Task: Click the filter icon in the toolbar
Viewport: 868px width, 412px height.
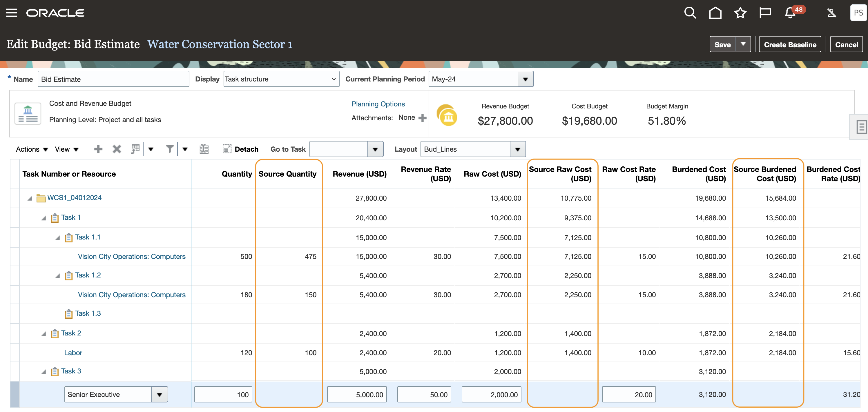Action: point(169,149)
